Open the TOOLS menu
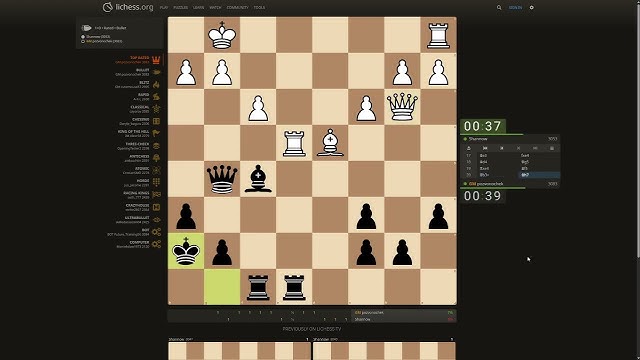This screenshot has width=640, height=360. [259, 7]
